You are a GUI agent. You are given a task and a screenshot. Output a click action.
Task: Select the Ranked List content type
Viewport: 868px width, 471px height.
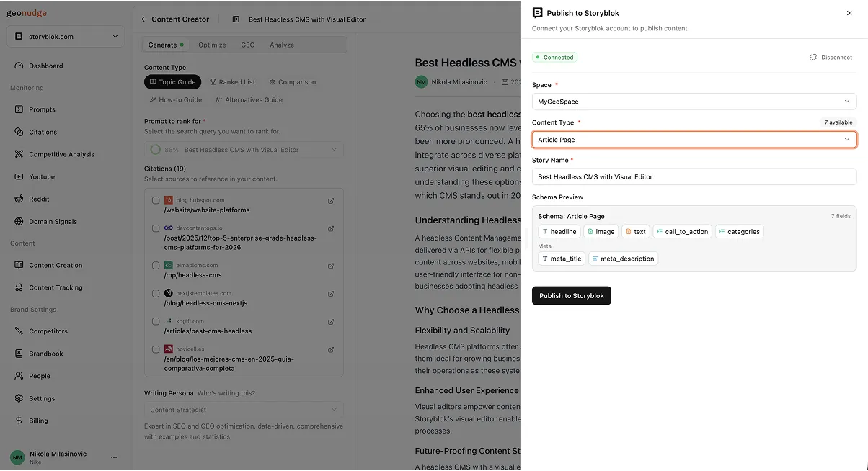click(232, 81)
